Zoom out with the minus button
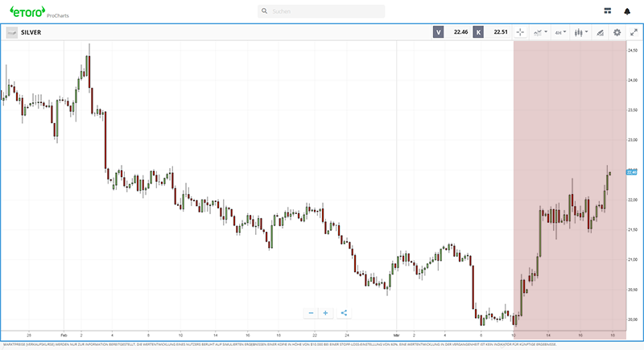This screenshot has height=350, width=644. pos(311,313)
